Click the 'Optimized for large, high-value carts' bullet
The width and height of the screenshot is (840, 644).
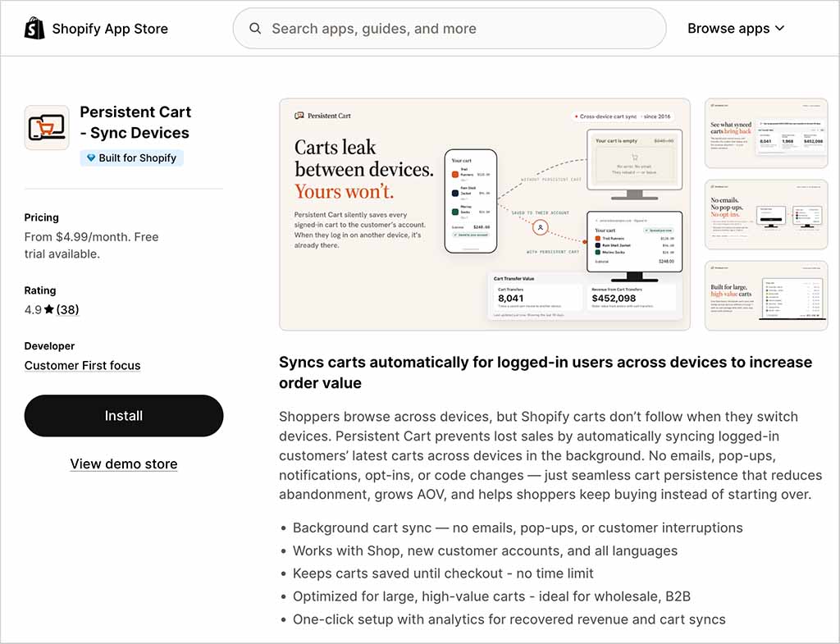pos(492,596)
